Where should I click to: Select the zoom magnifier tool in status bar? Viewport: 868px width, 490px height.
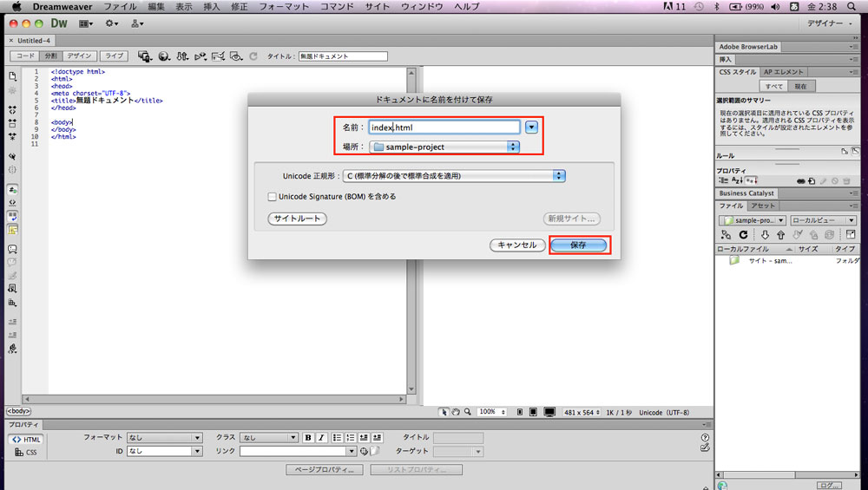pos(468,412)
